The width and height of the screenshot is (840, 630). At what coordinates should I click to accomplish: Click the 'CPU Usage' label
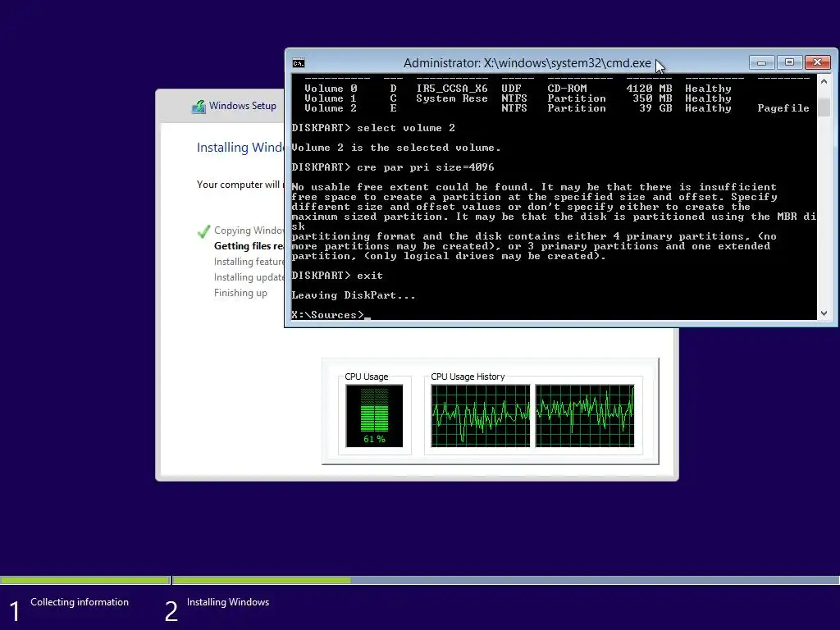367,377
